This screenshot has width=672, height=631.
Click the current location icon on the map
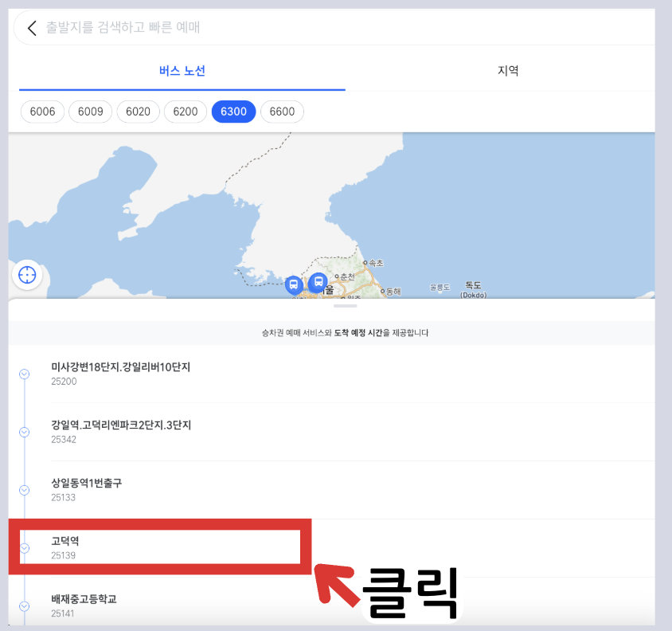click(27, 275)
